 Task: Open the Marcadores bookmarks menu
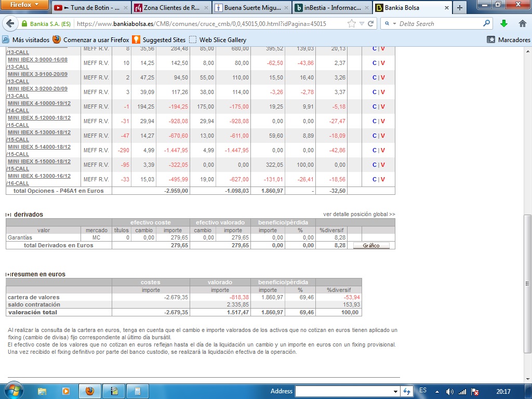[x=509, y=39]
